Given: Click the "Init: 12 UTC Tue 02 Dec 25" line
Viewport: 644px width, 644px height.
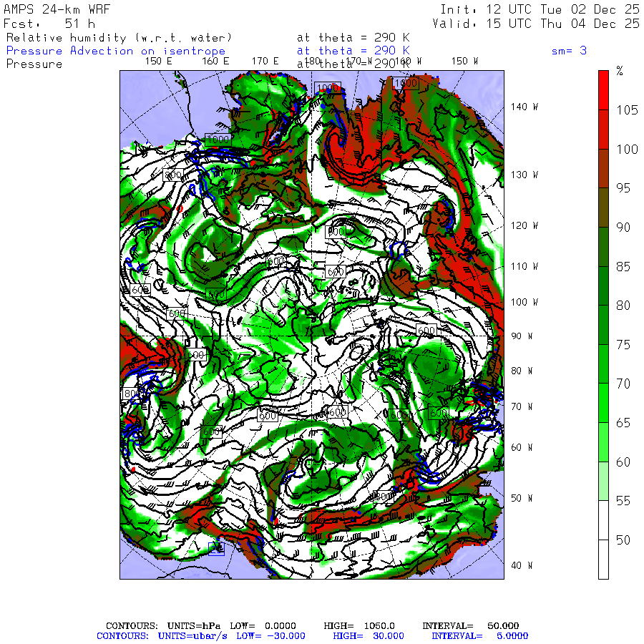Looking at the screenshot, I should 540,9.
